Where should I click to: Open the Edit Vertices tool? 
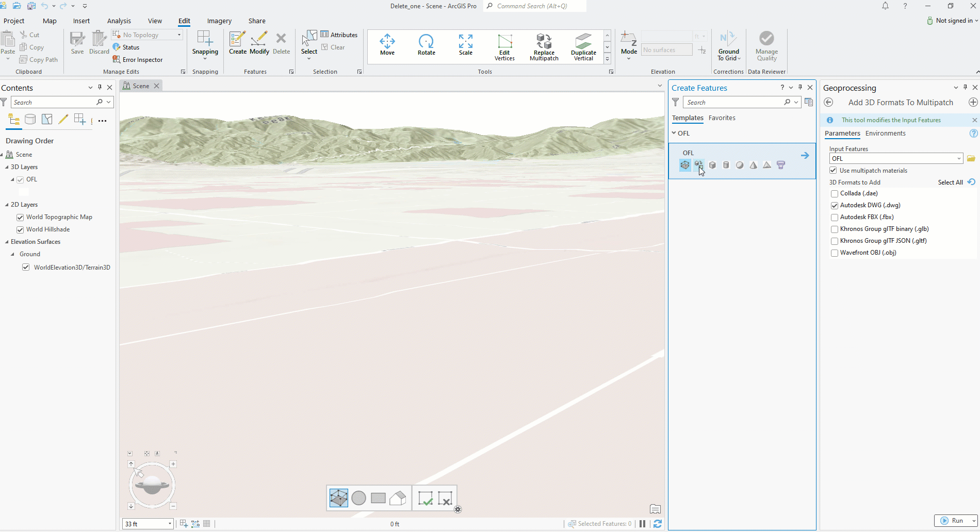pos(504,45)
